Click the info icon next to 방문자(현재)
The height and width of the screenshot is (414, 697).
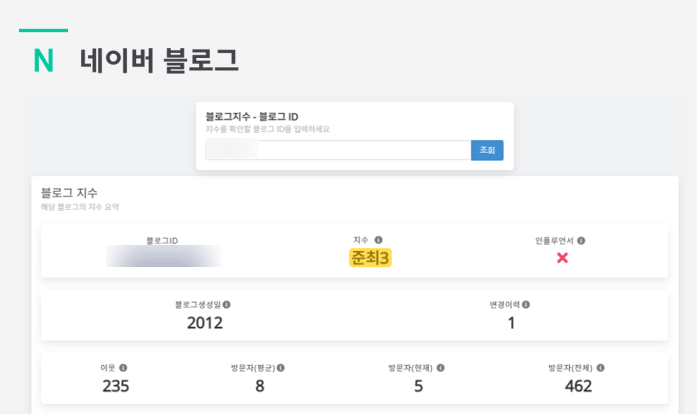point(441,368)
